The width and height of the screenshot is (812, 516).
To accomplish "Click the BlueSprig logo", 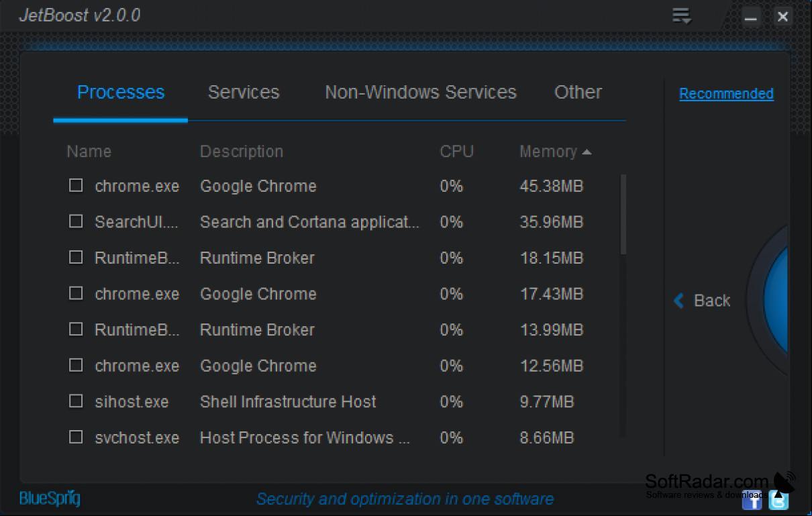I will [x=50, y=499].
